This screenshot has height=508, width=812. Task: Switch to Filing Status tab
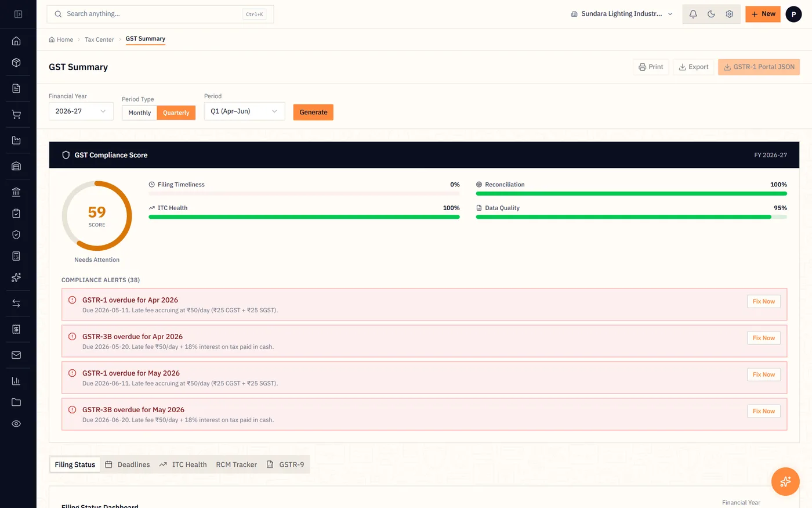75,464
